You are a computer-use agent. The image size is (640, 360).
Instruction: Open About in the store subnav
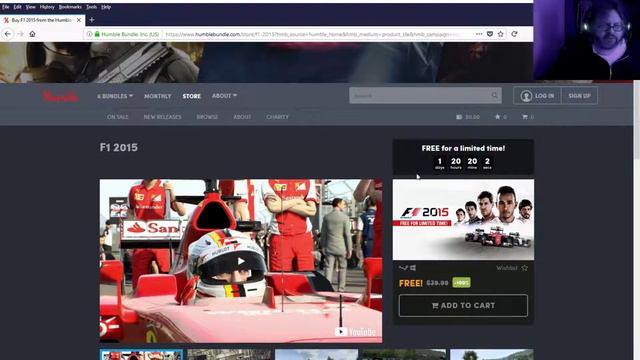click(242, 117)
